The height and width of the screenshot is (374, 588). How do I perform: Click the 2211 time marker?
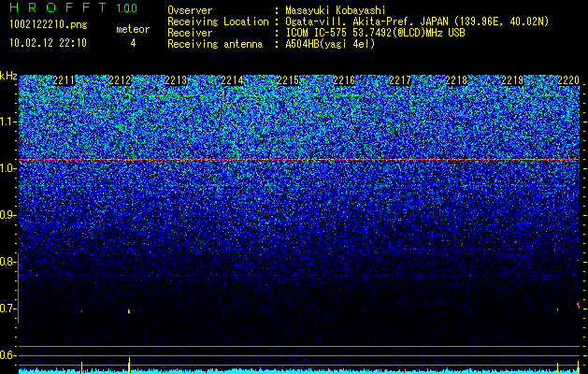click(x=64, y=80)
